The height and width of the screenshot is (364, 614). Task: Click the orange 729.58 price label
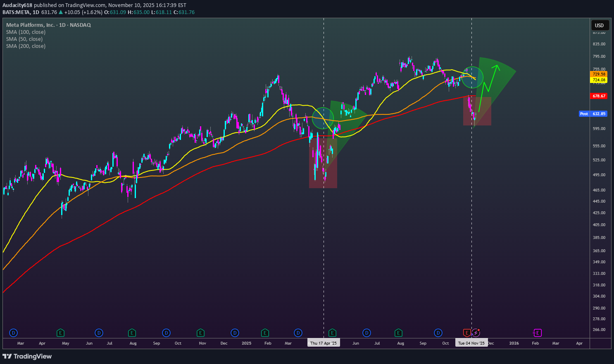click(x=599, y=74)
